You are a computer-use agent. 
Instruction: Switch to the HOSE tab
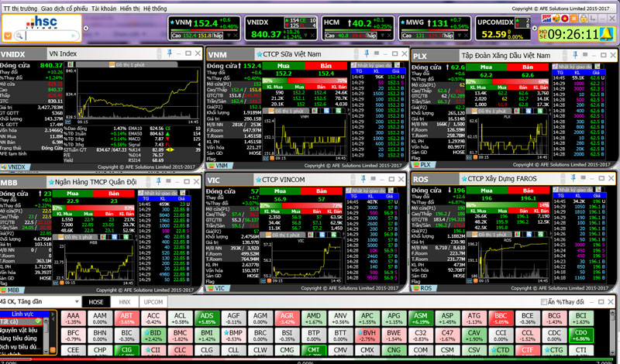point(96,302)
